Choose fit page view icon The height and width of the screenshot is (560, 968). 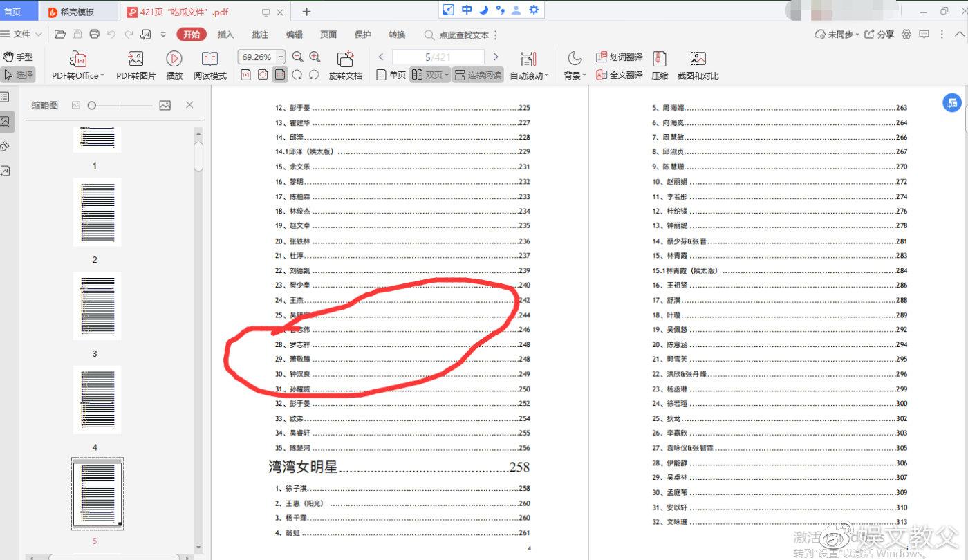click(x=263, y=75)
